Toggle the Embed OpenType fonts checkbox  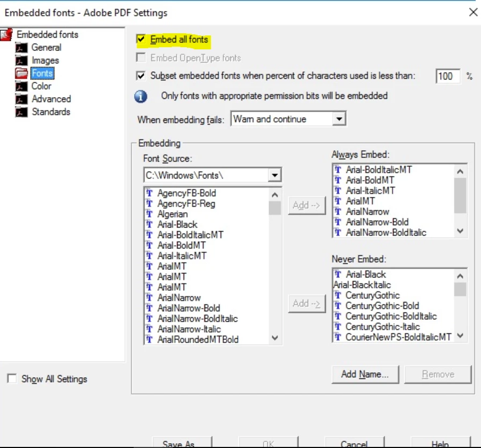click(141, 57)
